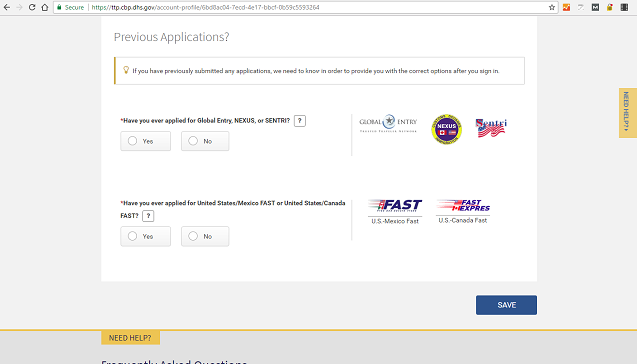Click the U.S.-Mexico Fast caption
The image size is (637, 364).
point(395,221)
